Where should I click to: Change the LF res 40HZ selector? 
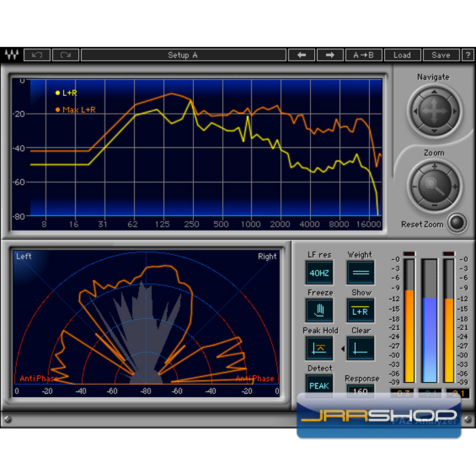pos(319,273)
